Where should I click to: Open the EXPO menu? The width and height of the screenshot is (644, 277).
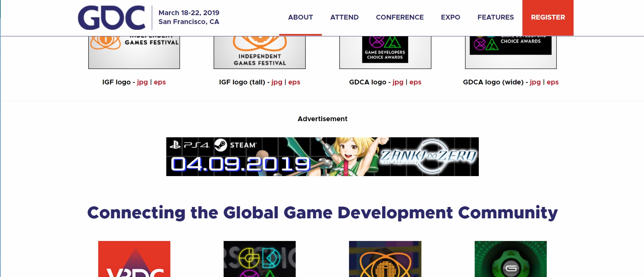451,17
